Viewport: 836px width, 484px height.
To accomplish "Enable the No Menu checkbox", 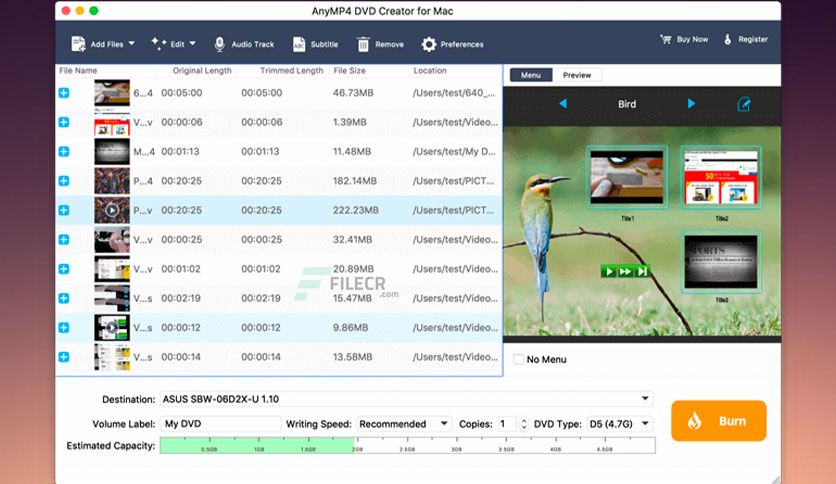I will (519, 359).
